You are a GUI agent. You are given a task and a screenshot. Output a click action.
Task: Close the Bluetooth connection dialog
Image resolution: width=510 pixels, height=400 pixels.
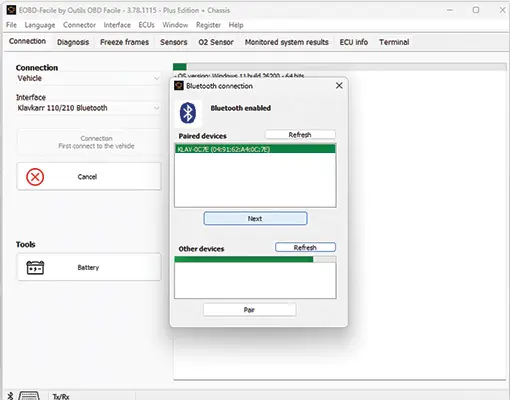339,86
